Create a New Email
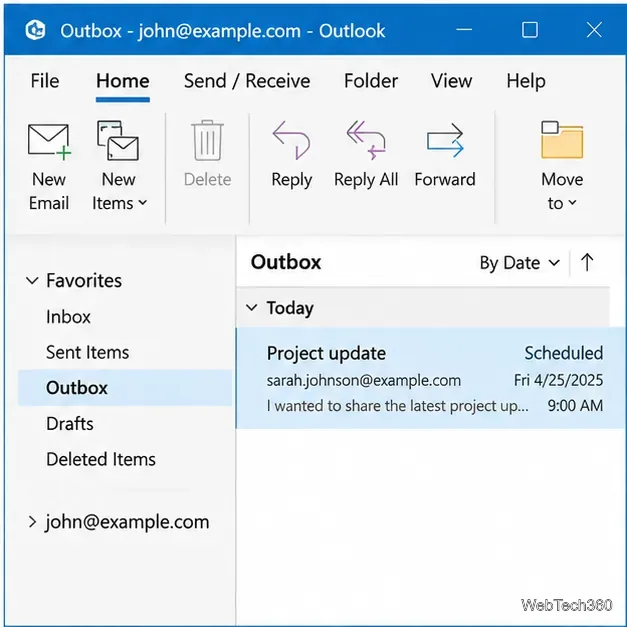The width and height of the screenshot is (627, 627). [49, 167]
